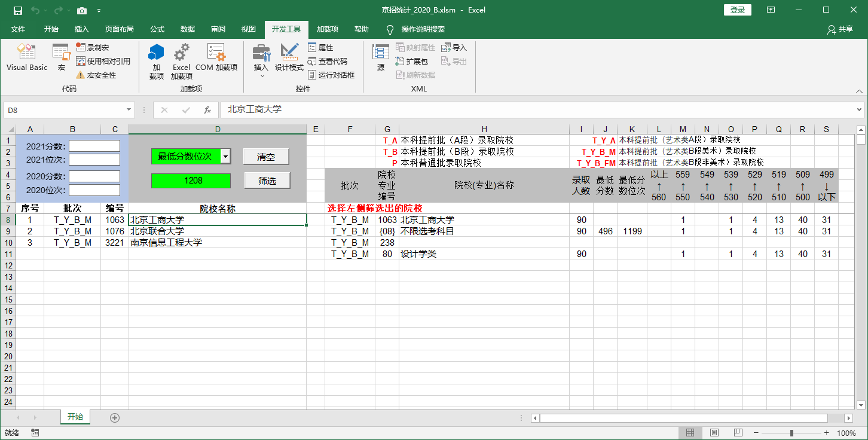The width and height of the screenshot is (868, 440).
Task: Switch to the 插入 ribbon tab
Action: [81, 29]
